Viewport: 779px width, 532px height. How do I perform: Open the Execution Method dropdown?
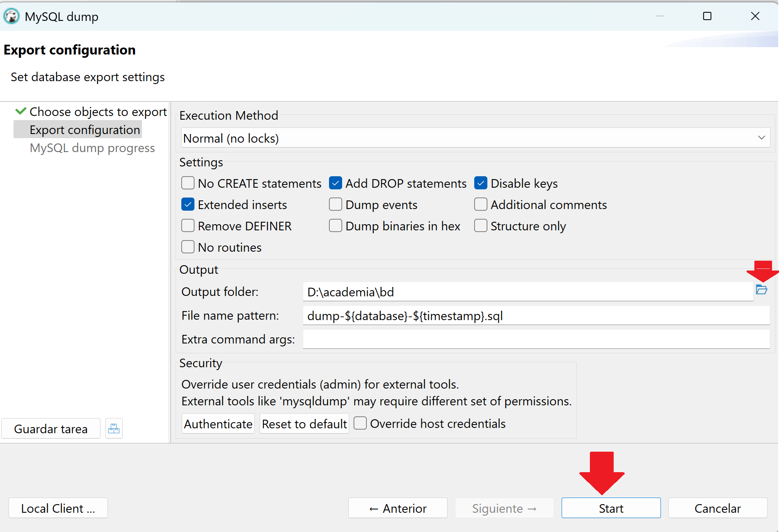click(x=475, y=138)
